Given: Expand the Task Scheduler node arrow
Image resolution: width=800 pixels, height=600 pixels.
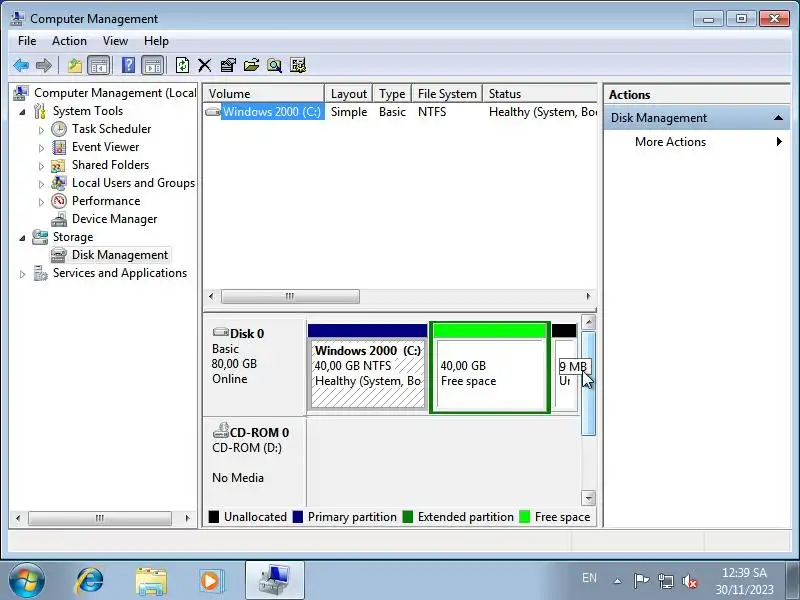Looking at the screenshot, I should coord(41,130).
